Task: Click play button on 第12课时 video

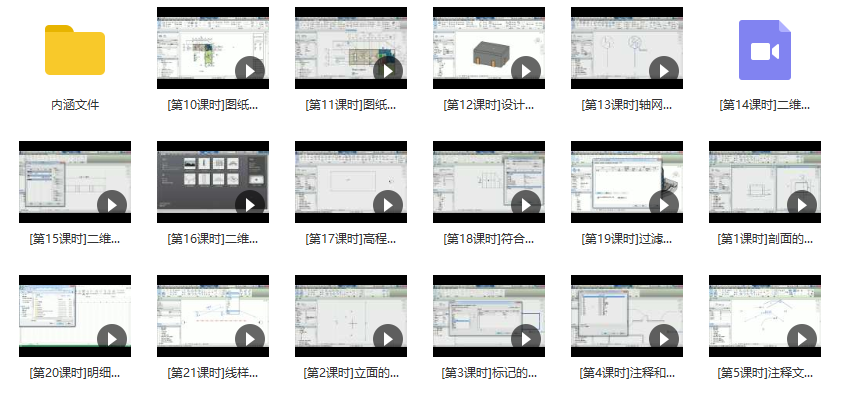Action: pyautogui.click(x=526, y=71)
